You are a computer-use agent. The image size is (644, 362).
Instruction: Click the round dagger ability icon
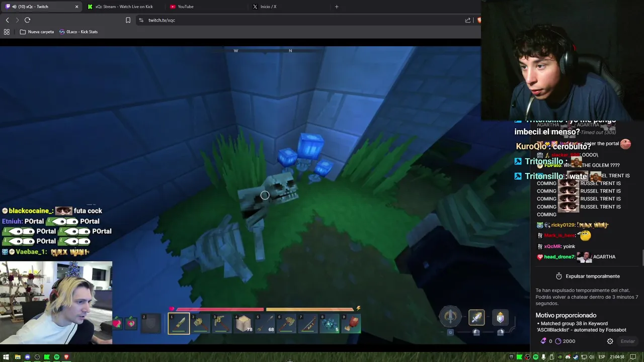tap(450, 316)
